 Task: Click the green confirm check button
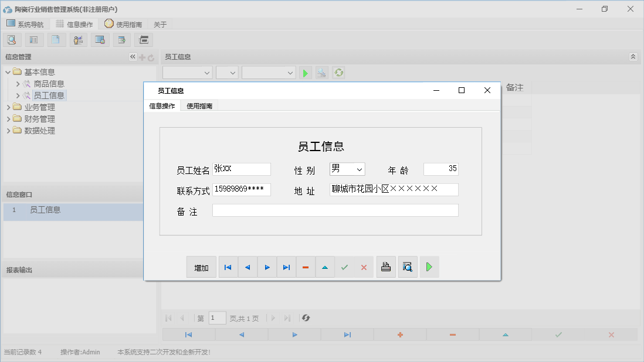pyautogui.click(x=344, y=267)
